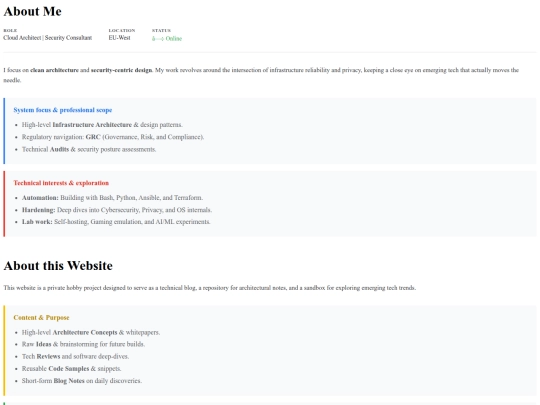Select the 'Regulatory navigation: GRC' bullet
This screenshot has width=540, height=405.
tap(113, 137)
